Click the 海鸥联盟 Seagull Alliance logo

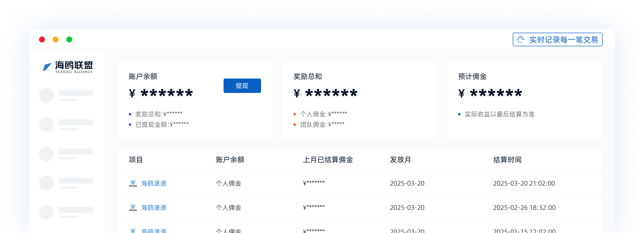pyautogui.click(x=66, y=67)
